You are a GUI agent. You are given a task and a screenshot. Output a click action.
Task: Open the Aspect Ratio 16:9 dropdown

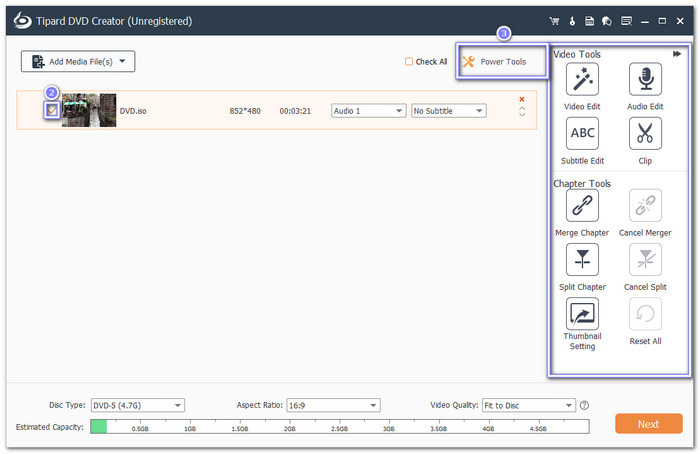pos(333,405)
